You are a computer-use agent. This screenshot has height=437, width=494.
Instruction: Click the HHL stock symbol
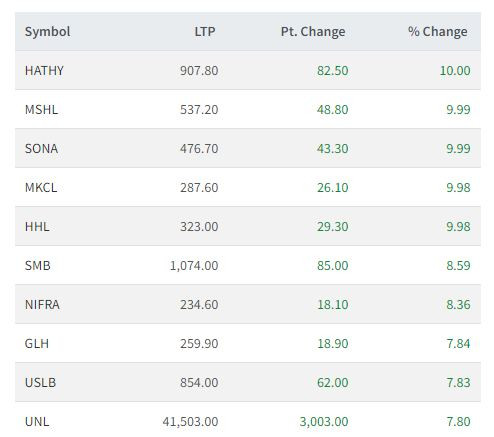(x=37, y=226)
